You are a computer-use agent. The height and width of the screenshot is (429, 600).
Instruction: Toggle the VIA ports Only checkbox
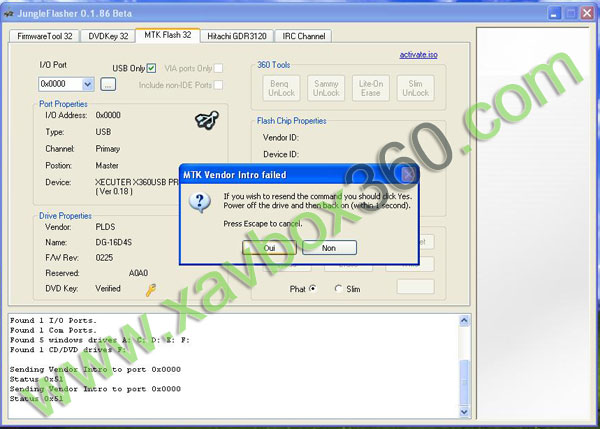[218, 68]
